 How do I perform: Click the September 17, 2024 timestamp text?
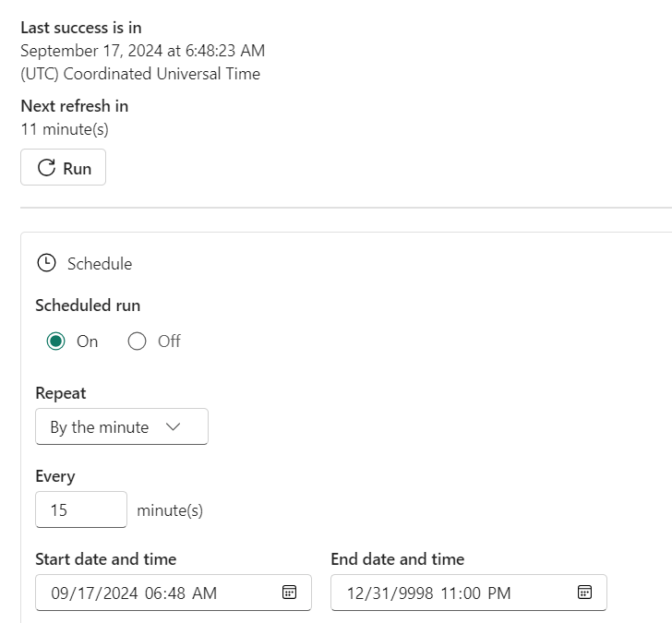click(x=142, y=51)
